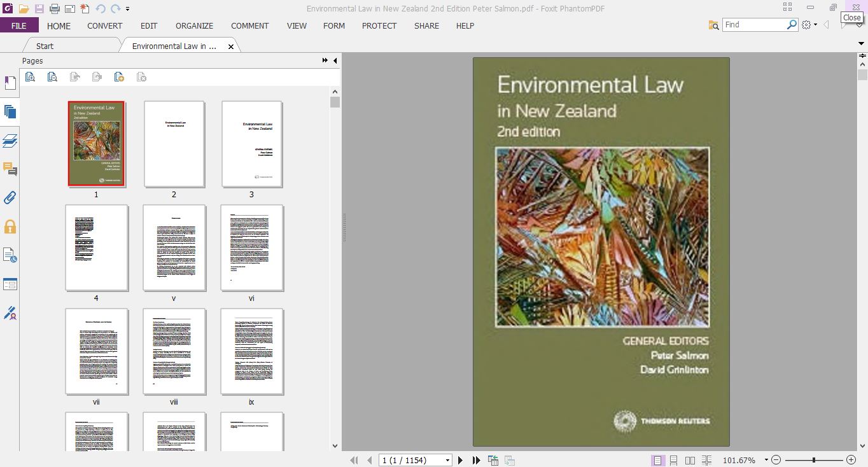Open the Quick Access toolbar customize arrow
This screenshot has height=467, width=868.
click(x=128, y=9)
